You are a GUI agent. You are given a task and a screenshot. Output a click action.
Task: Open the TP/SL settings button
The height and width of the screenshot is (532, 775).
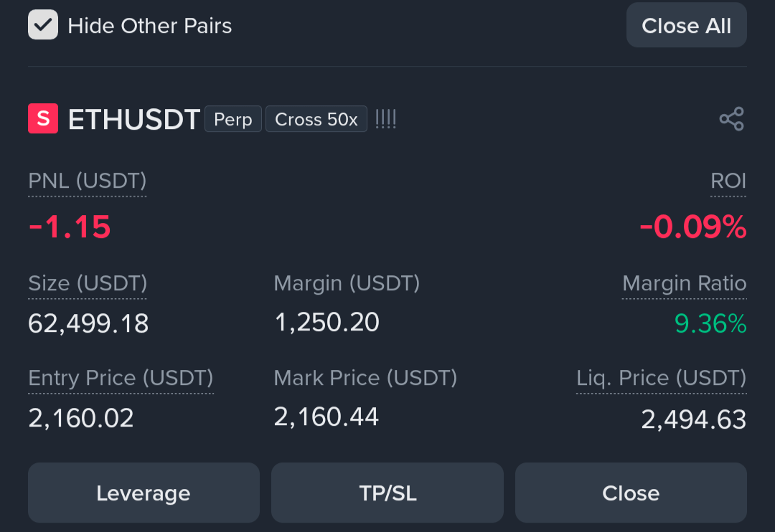pyautogui.click(x=387, y=493)
